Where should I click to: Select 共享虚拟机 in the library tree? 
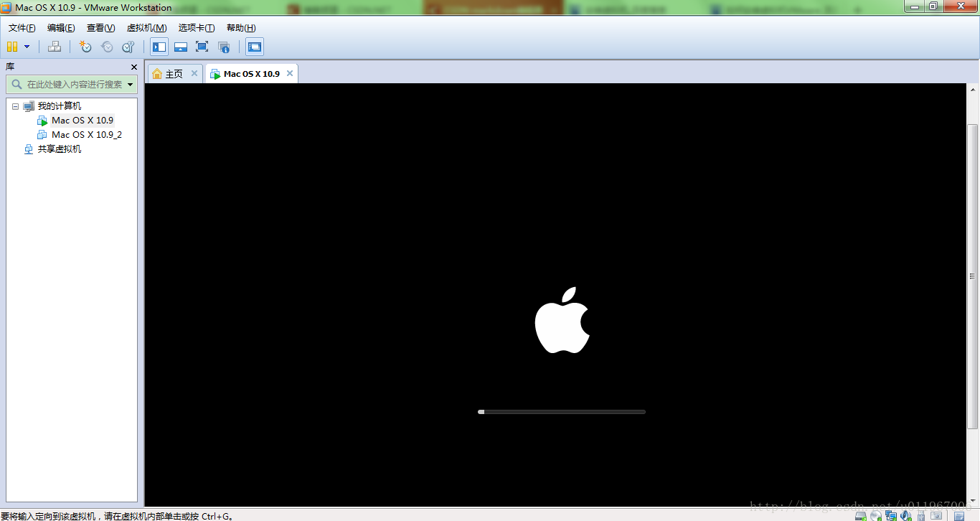click(x=59, y=149)
